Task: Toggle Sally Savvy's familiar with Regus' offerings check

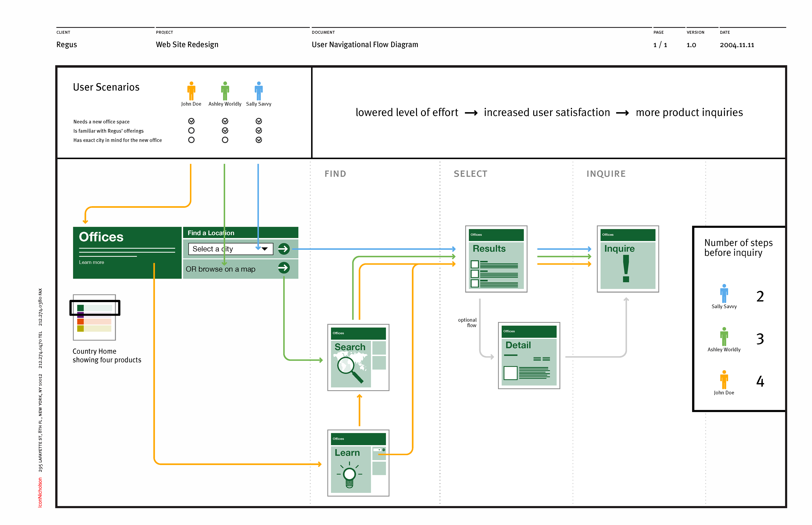Action: coord(259,131)
